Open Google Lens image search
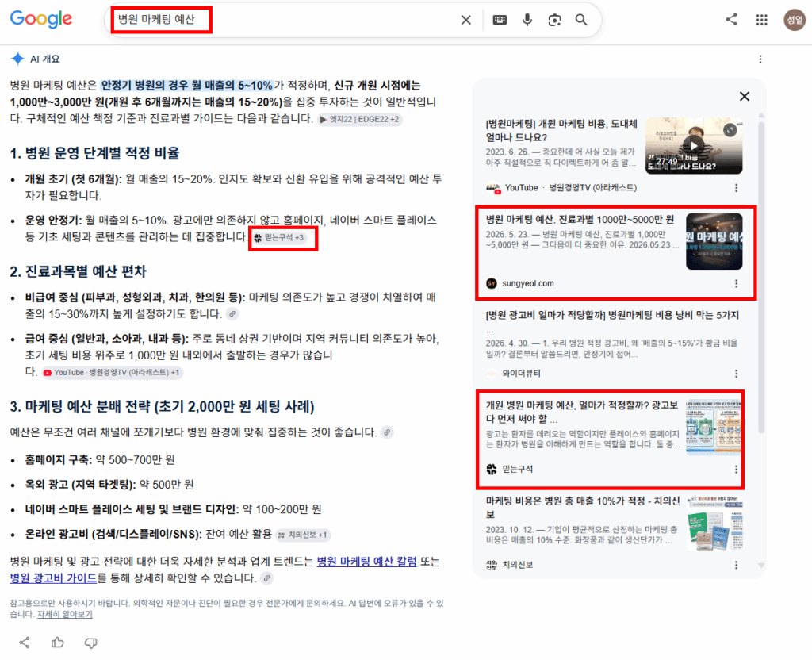The width and height of the screenshot is (812, 660). pyautogui.click(x=554, y=20)
